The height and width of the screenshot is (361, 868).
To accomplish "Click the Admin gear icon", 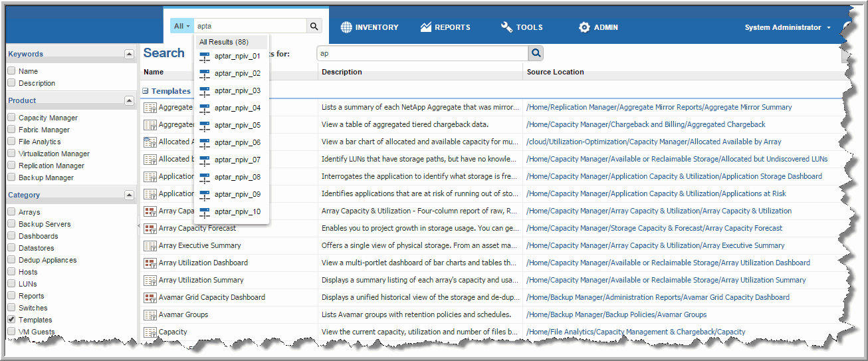I will click(584, 27).
